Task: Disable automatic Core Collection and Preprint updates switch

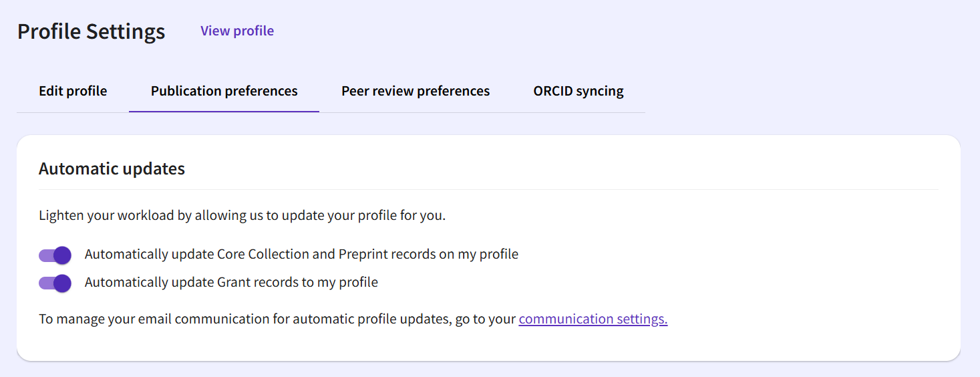Action: click(x=55, y=255)
